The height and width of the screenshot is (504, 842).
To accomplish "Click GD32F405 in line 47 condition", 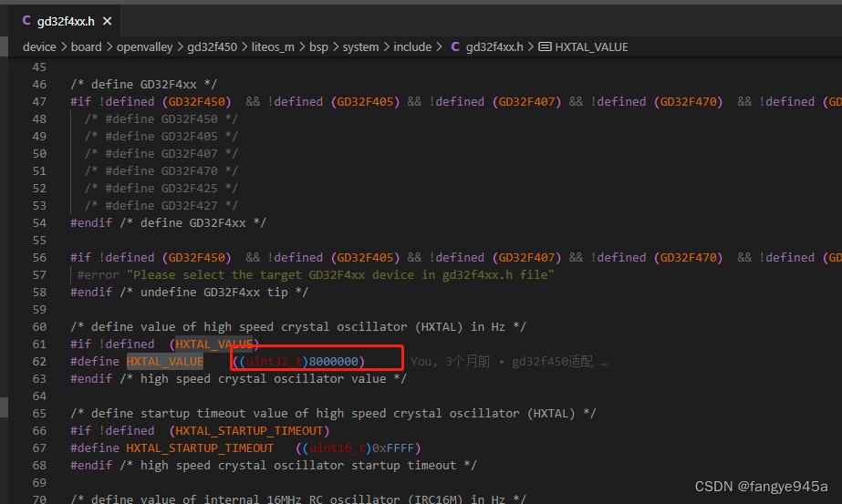I will (x=365, y=101).
